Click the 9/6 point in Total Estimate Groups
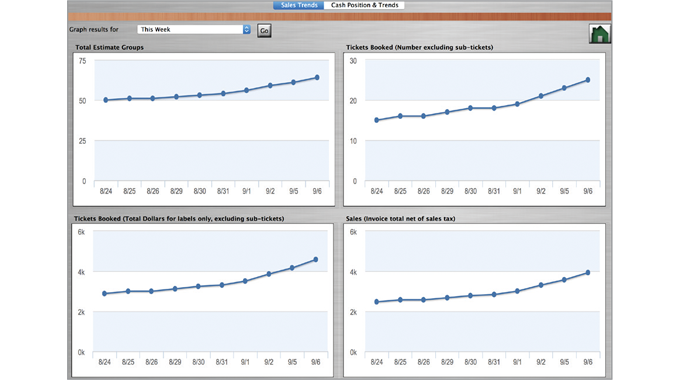 coord(317,78)
